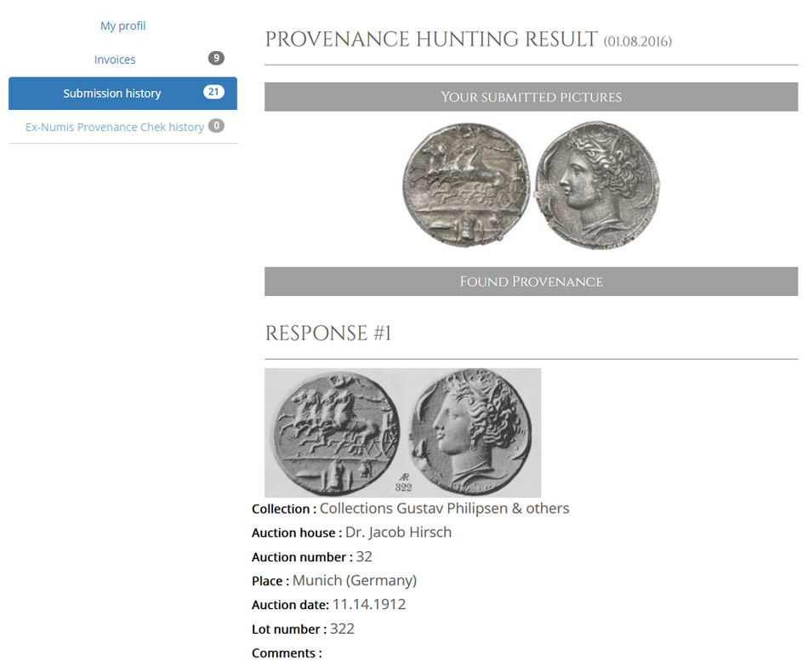Select the Submission history tab
The height and width of the screenshot is (672, 808).
click(111, 94)
